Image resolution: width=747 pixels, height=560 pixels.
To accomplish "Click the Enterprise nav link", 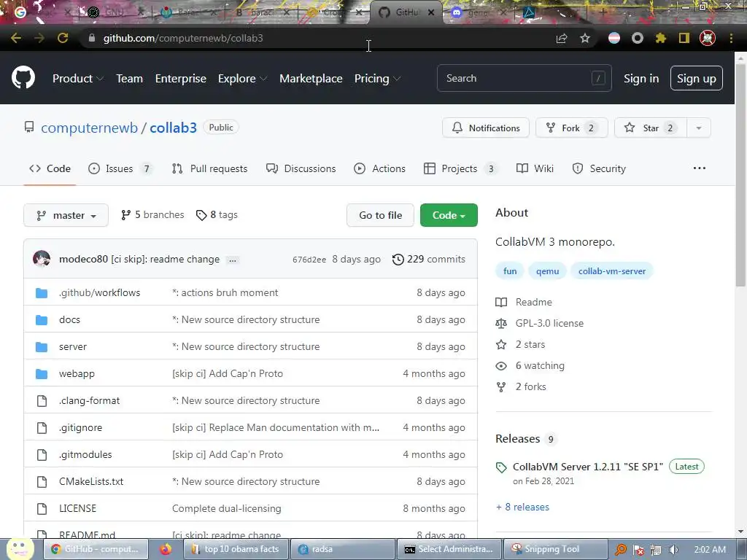I will click(181, 79).
